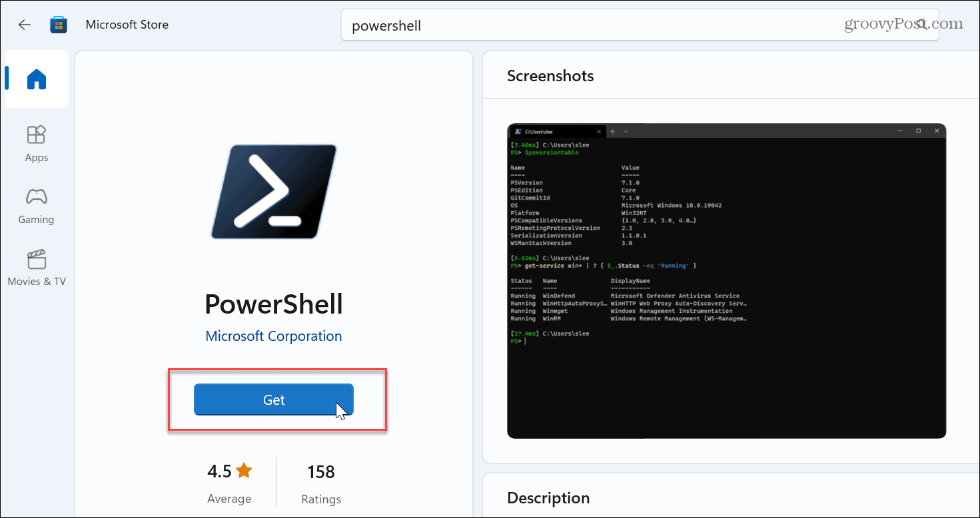Open the Movies & TV section
This screenshot has width=980, height=518.
point(37,268)
